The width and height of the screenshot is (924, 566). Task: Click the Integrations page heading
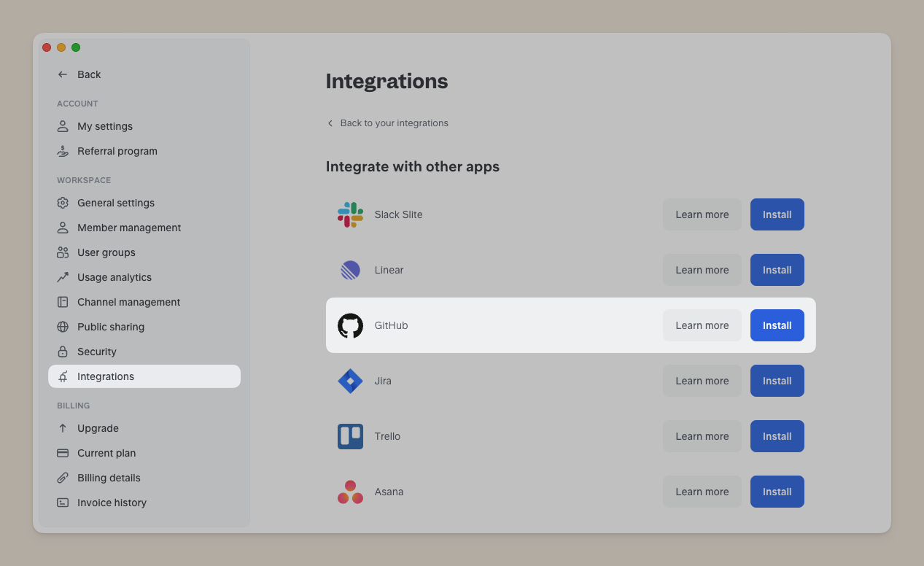[x=387, y=81]
